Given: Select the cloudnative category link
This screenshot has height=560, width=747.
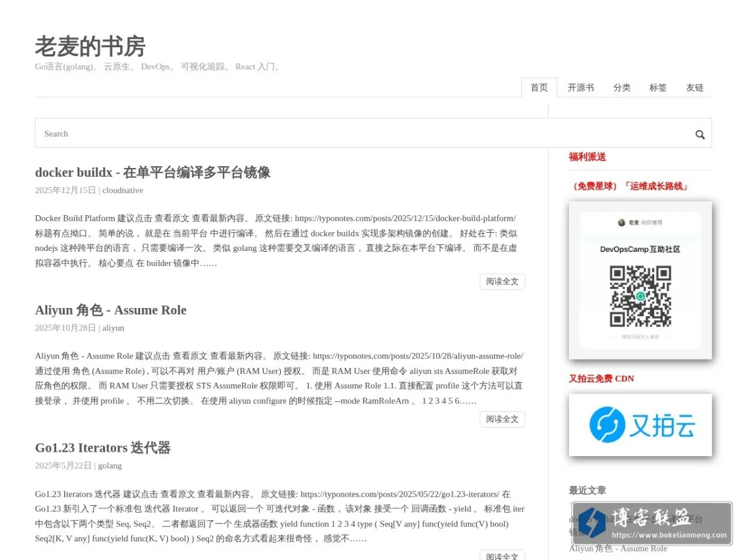Looking at the screenshot, I should click(x=123, y=190).
